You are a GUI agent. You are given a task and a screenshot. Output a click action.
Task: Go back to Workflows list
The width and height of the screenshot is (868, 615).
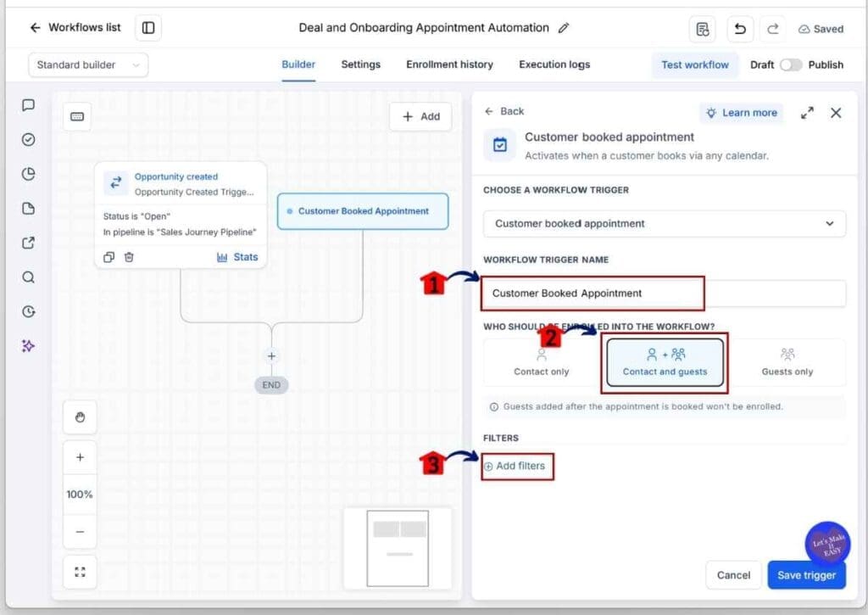pos(75,28)
